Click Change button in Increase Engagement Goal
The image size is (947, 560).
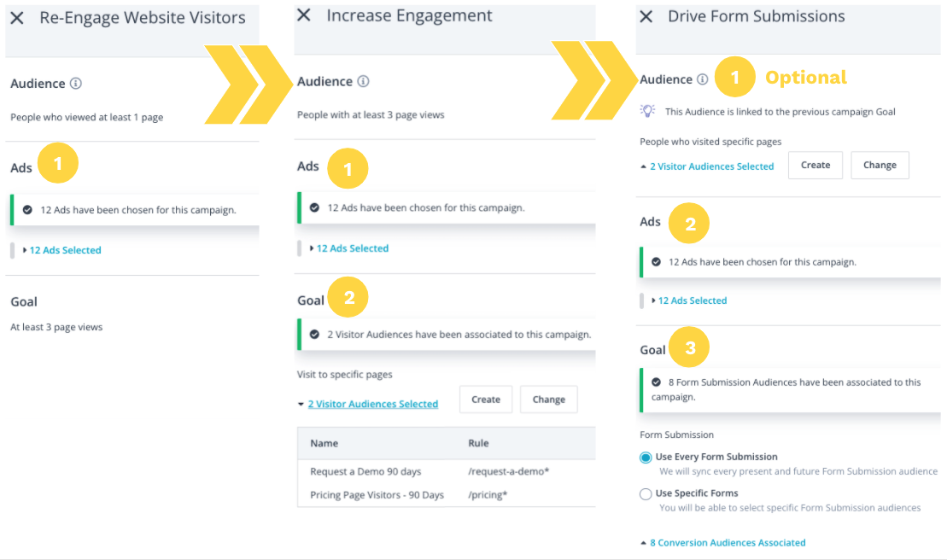(548, 400)
